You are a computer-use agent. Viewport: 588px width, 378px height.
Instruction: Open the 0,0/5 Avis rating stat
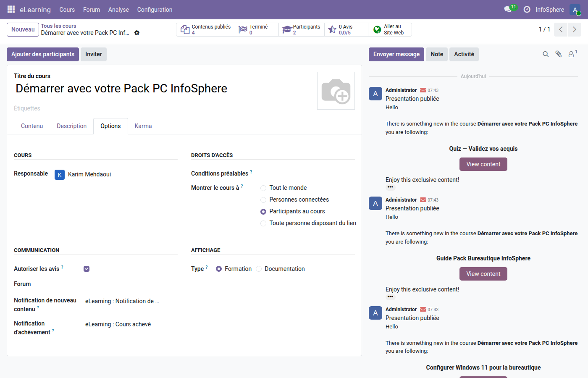(346, 29)
